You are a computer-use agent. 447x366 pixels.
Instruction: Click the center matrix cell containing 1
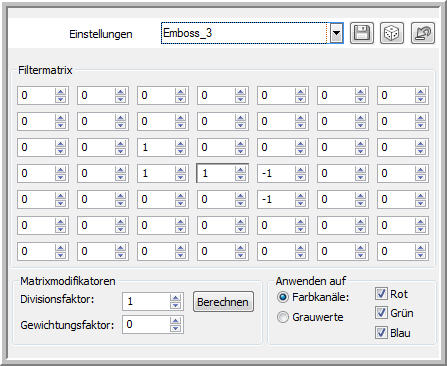click(216, 173)
